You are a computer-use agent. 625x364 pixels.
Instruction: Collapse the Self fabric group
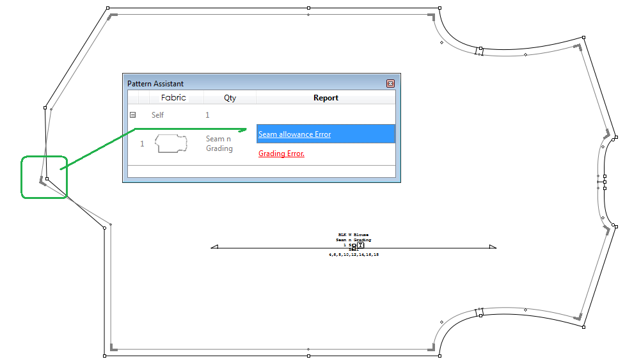tap(133, 115)
